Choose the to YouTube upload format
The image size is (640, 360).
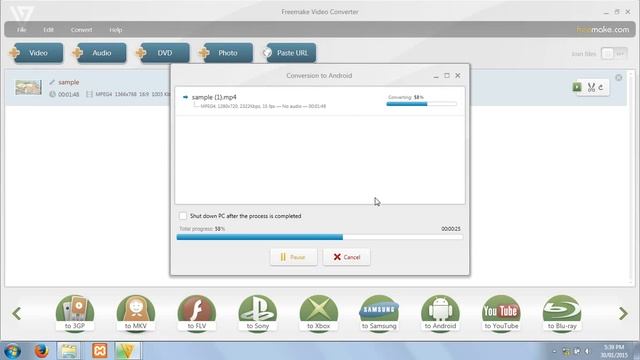click(x=501, y=313)
